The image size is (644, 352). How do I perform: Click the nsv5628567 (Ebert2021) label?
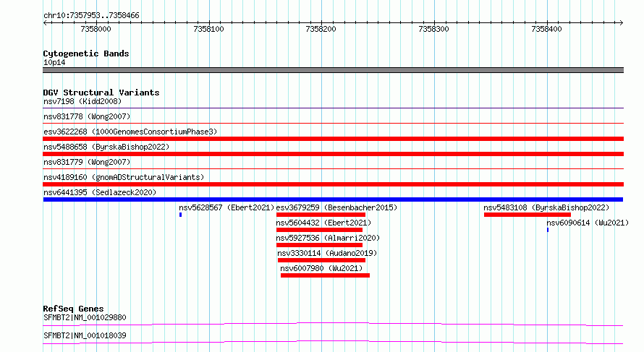tap(226, 207)
